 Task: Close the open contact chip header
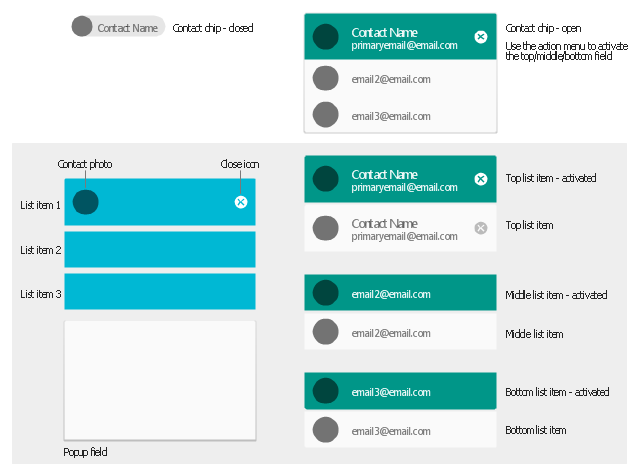pos(480,37)
